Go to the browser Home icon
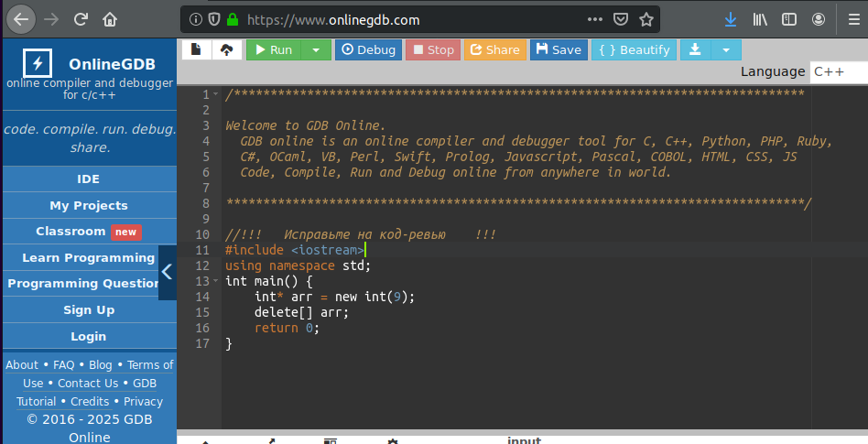 pos(110,20)
